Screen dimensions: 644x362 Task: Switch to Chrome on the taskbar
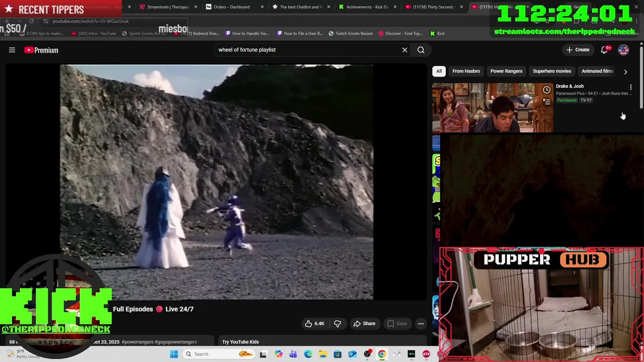(382, 354)
